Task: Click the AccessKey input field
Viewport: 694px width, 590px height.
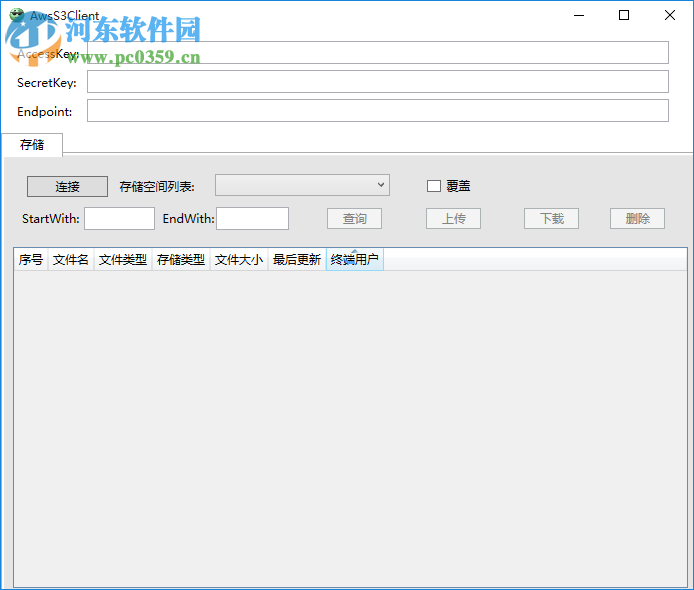Action: click(378, 53)
